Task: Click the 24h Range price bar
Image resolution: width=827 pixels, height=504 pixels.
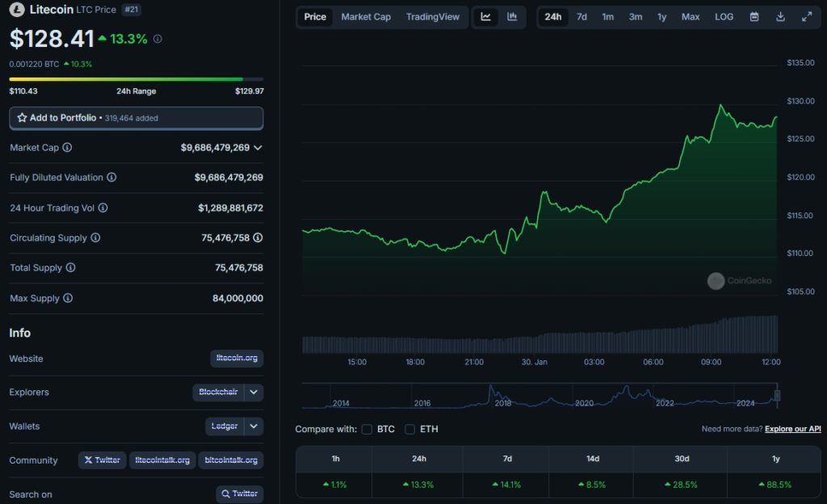Action: tap(136, 80)
